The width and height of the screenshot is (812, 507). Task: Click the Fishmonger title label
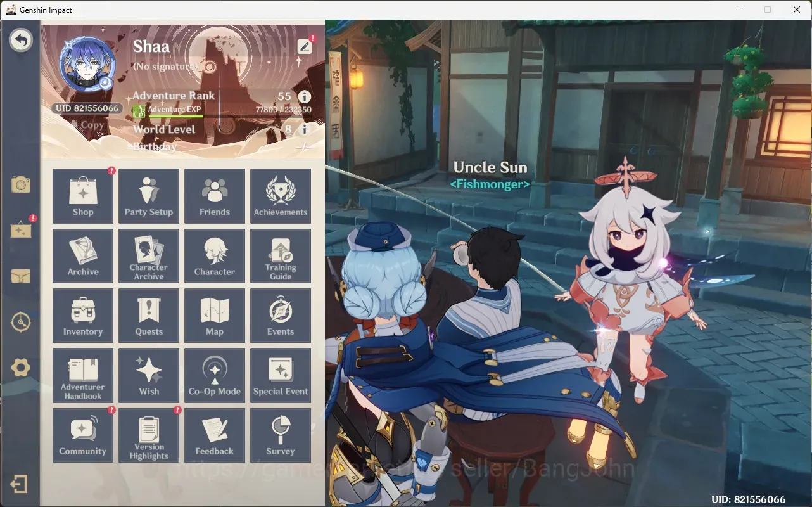(x=490, y=184)
